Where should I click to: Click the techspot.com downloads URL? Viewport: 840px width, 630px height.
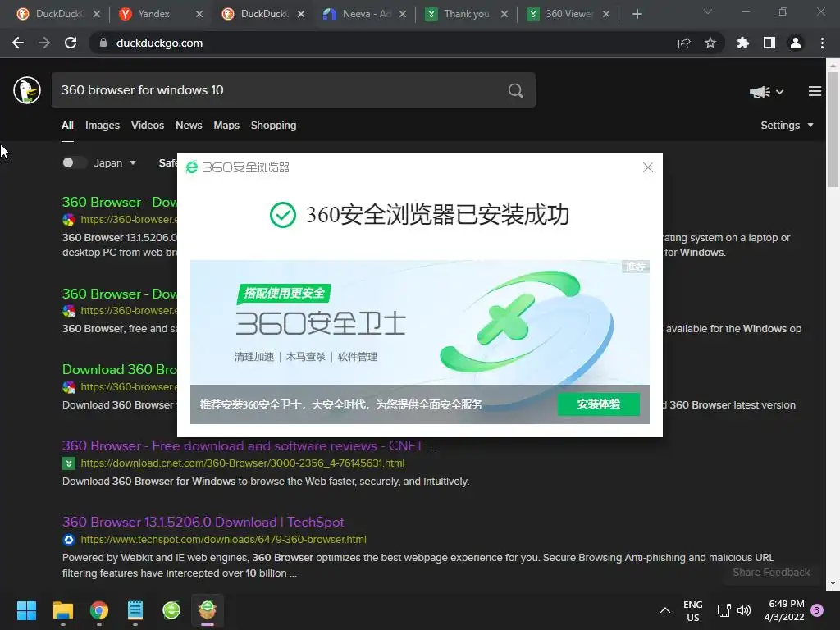223,540
